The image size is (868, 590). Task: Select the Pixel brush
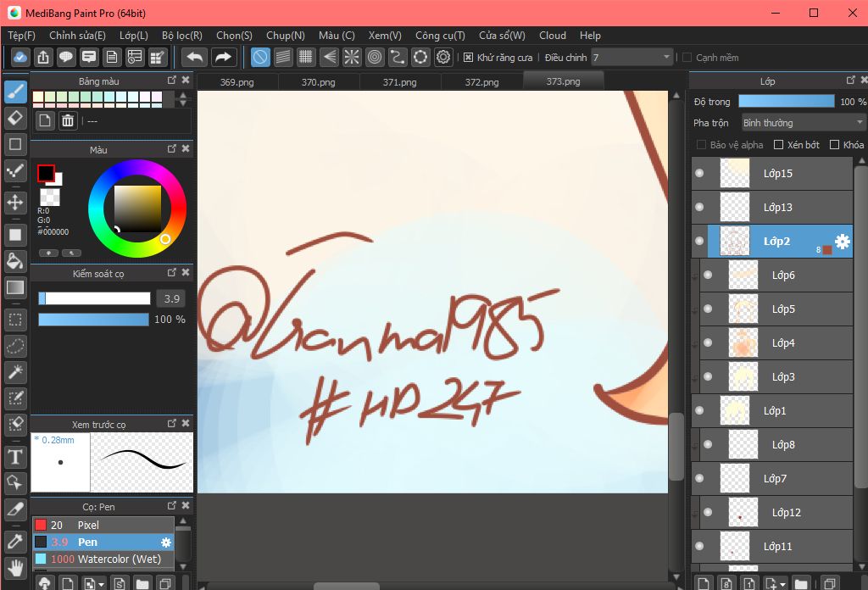[103, 526]
